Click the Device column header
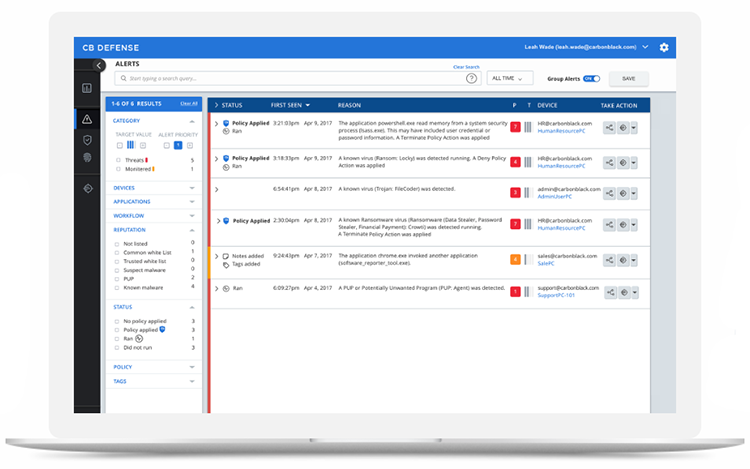The width and height of the screenshot is (750, 469). (547, 105)
